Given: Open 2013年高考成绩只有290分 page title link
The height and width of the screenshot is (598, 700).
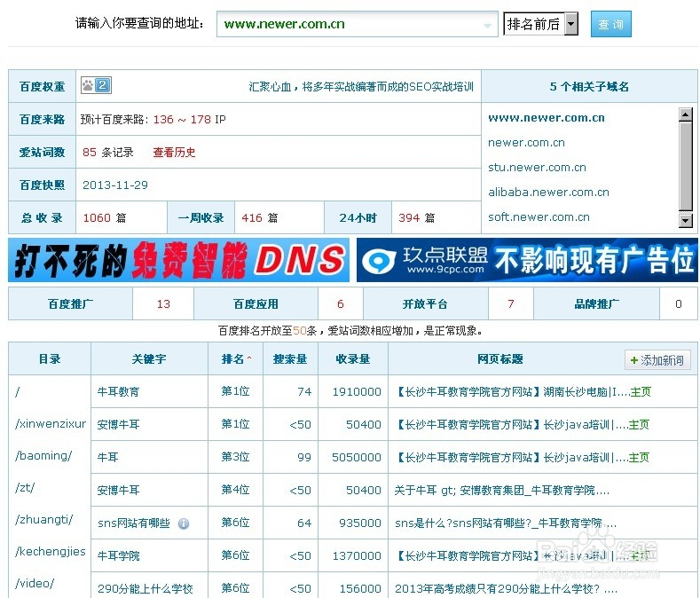Looking at the screenshot, I should click(507, 589).
